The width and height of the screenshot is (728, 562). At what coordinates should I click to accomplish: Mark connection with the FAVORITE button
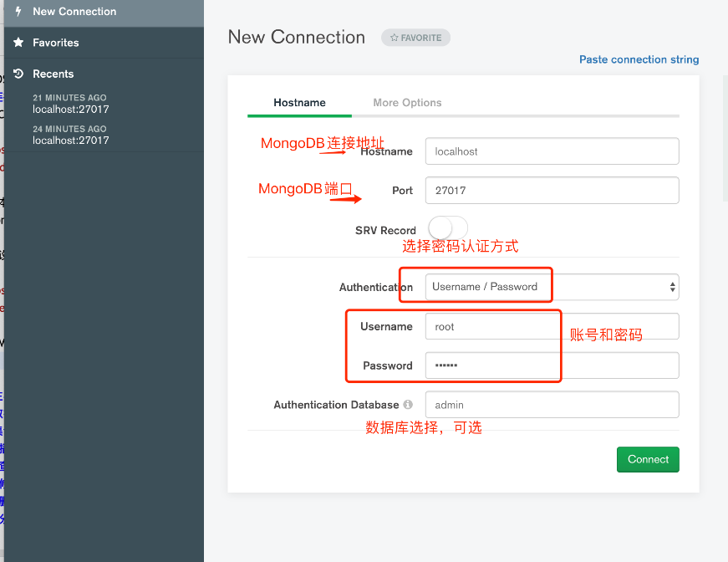pyautogui.click(x=415, y=38)
